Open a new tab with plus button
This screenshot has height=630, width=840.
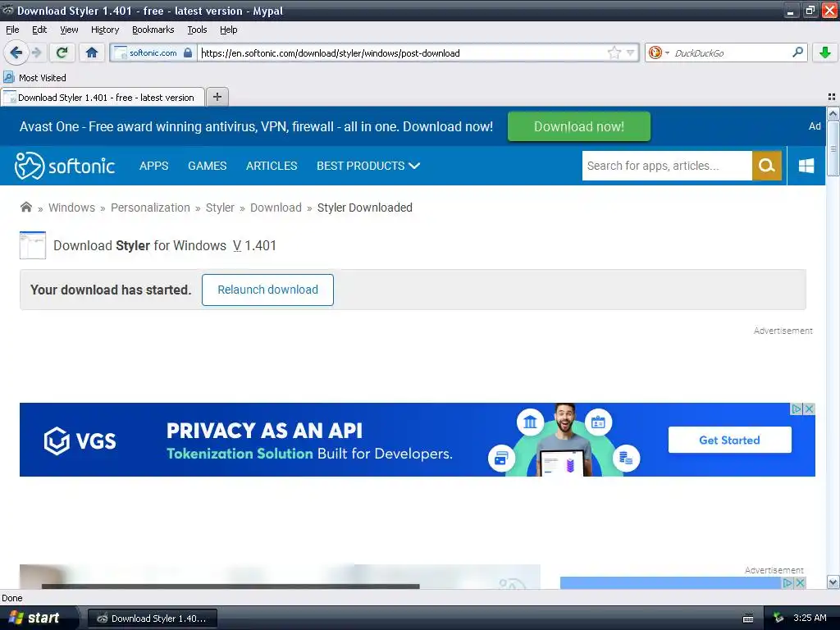(217, 97)
